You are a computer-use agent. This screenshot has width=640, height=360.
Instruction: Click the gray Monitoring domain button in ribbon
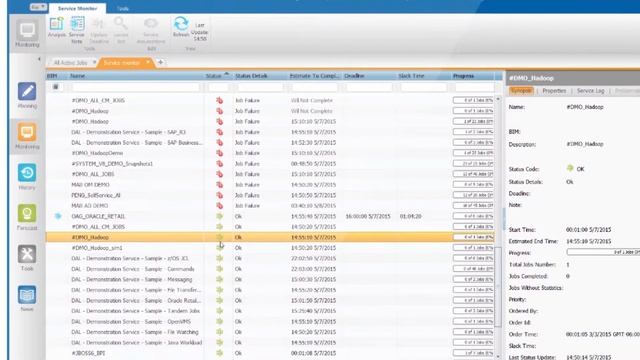pyautogui.click(x=27, y=34)
